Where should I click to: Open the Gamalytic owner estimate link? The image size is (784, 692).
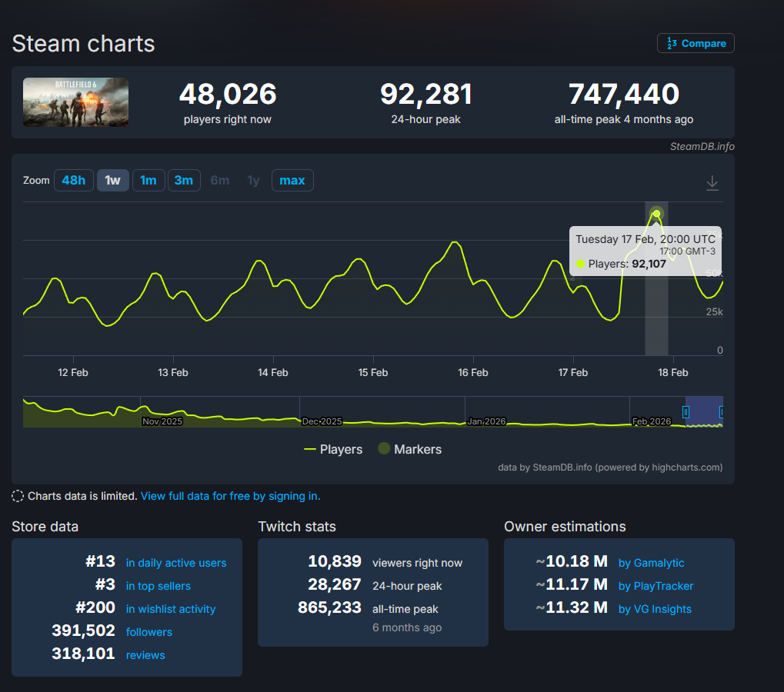coord(651,563)
